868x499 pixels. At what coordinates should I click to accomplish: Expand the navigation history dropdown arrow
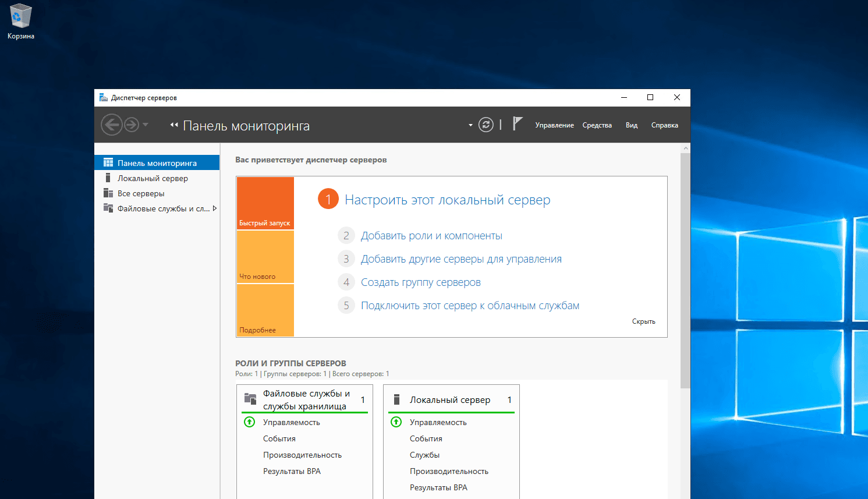(x=146, y=125)
